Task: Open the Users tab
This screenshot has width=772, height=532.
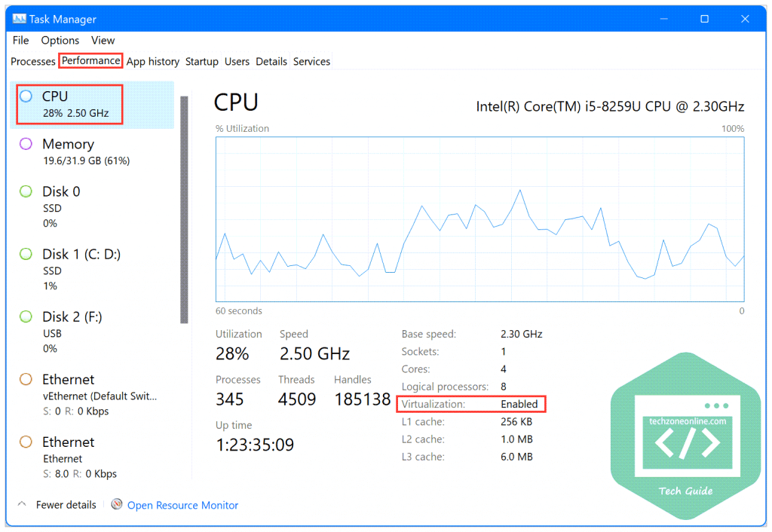Action: (237, 61)
